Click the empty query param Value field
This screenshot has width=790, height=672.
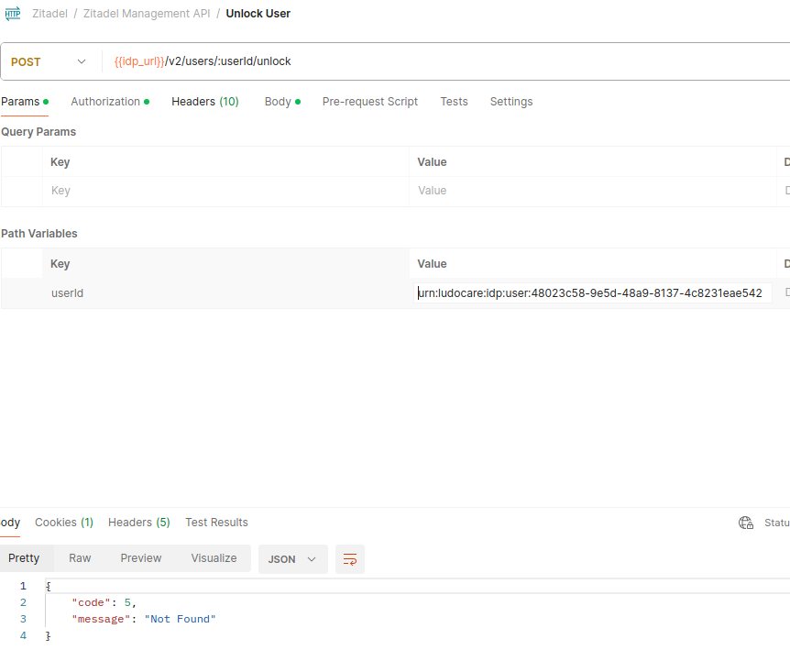click(592, 191)
